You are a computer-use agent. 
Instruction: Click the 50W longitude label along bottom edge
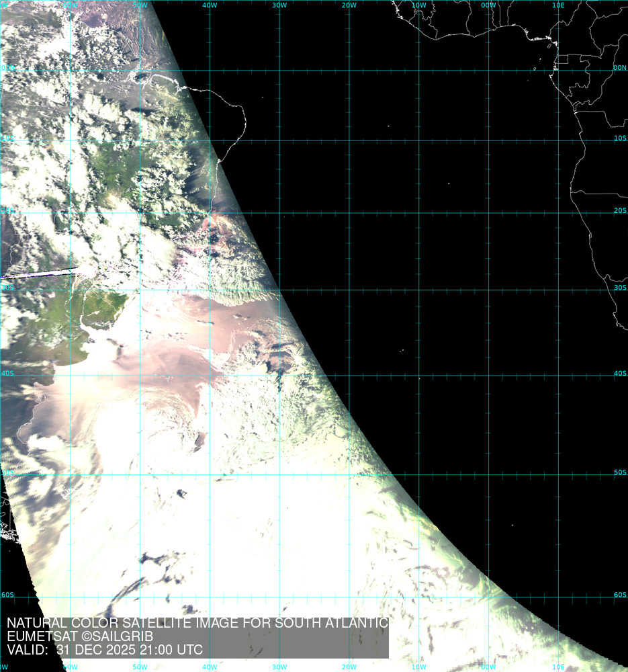pos(140,667)
